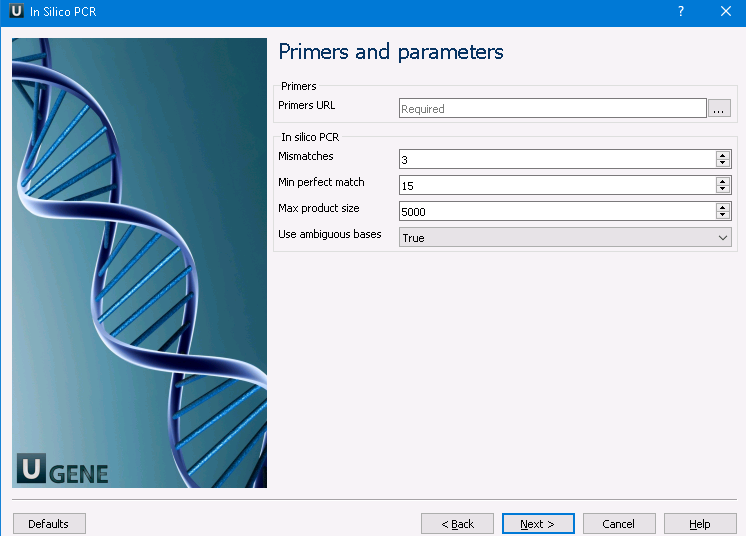Increase the Mismatches value with up arrow
The width and height of the screenshot is (746, 540).
pyautogui.click(x=722, y=155)
